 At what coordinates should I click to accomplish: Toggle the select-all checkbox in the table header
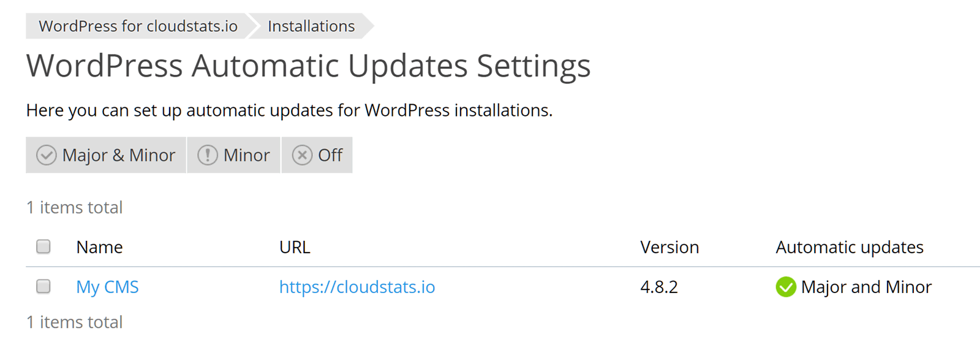click(43, 246)
